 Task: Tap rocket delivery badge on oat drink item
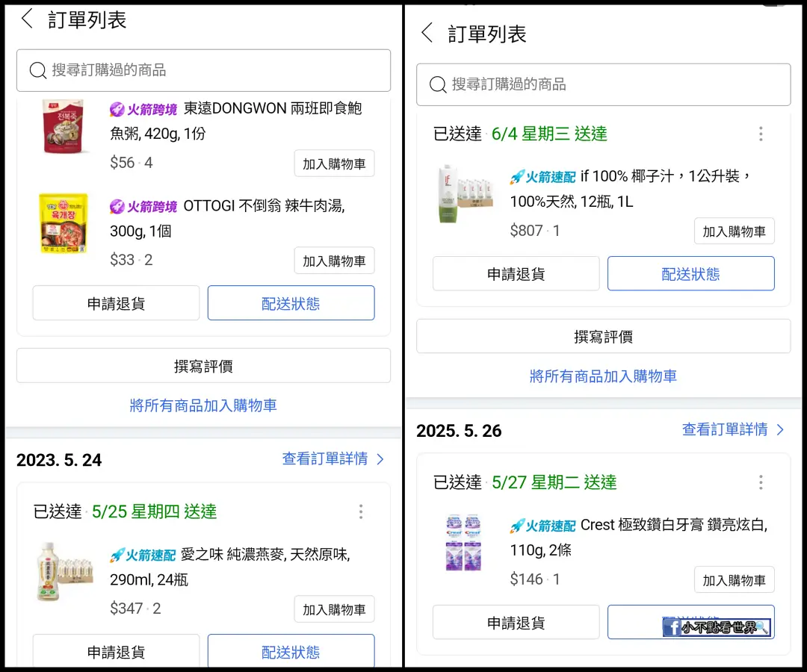click(x=143, y=556)
